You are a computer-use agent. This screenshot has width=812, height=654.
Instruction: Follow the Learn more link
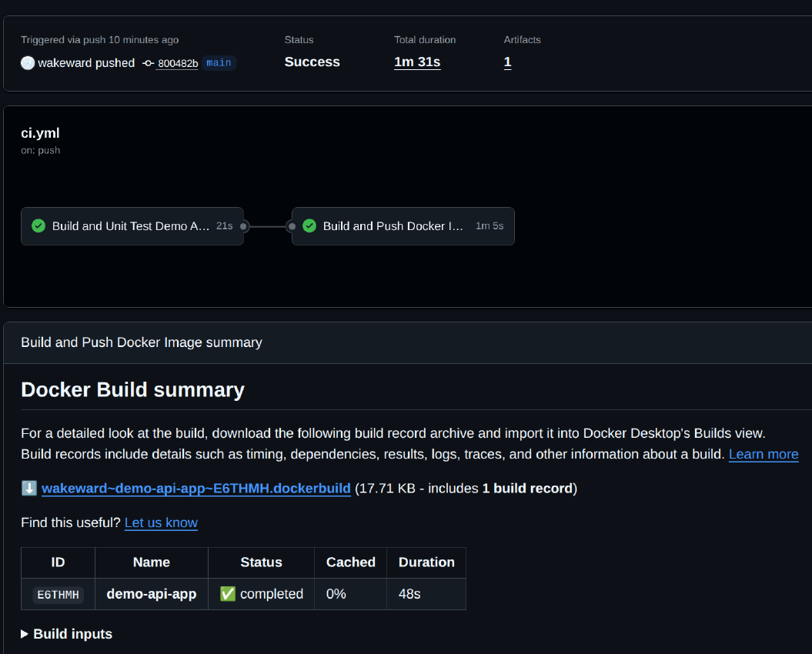[x=763, y=454]
